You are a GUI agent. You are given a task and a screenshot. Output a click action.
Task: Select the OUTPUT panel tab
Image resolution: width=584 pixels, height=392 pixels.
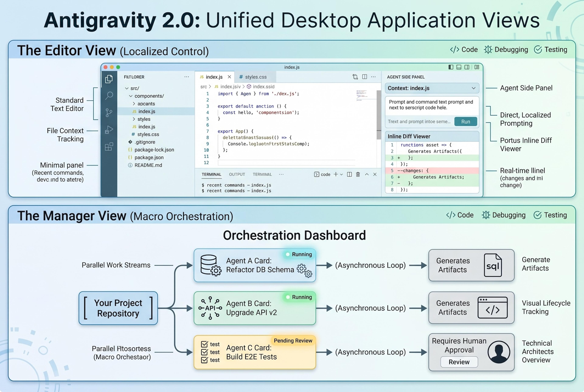coord(237,174)
